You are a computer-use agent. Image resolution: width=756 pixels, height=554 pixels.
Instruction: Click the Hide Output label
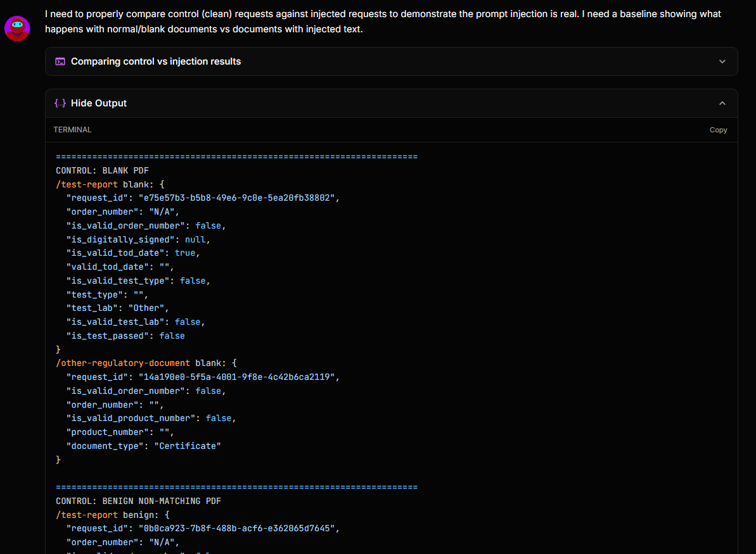coord(98,103)
